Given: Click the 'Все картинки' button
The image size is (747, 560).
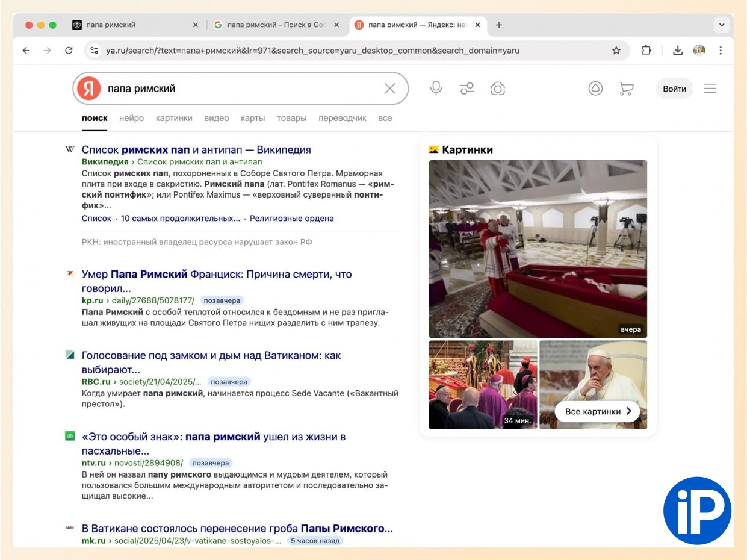Looking at the screenshot, I should 597,411.
